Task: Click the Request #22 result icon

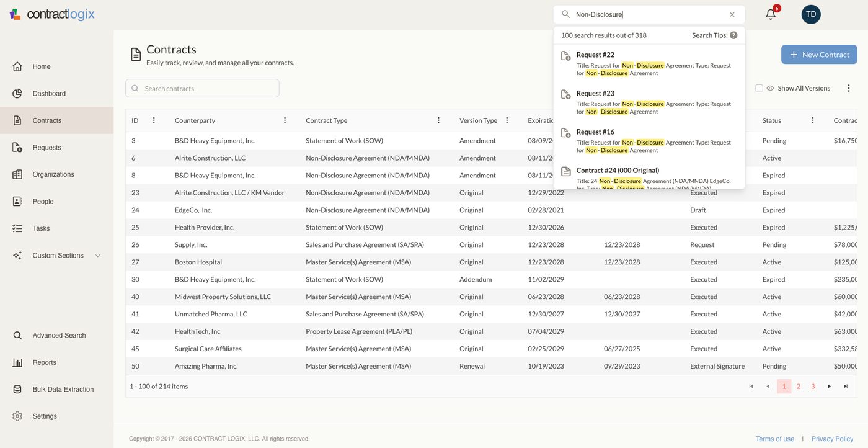Action: click(x=565, y=56)
